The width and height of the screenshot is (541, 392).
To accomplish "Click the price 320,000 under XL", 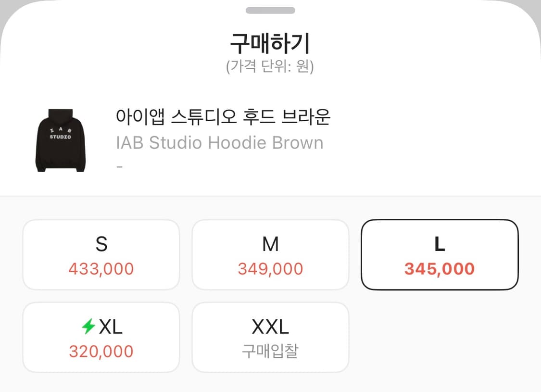I will pyautogui.click(x=101, y=352).
